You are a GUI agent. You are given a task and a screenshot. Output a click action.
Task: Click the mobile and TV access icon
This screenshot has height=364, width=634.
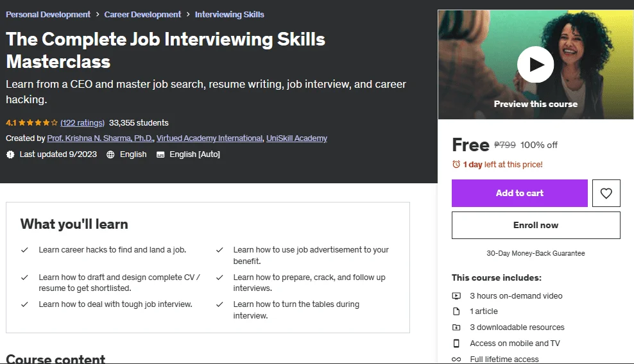click(456, 343)
